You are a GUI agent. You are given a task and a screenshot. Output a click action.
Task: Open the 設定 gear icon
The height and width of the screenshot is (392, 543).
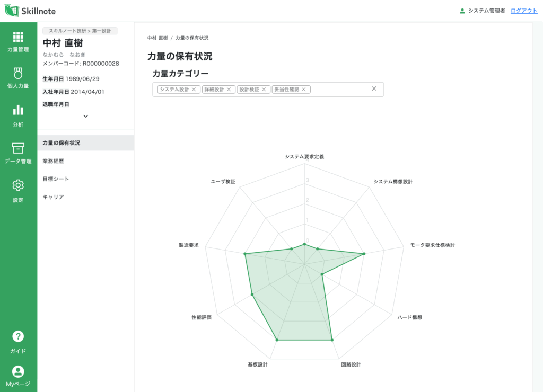click(x=18, y=185)
